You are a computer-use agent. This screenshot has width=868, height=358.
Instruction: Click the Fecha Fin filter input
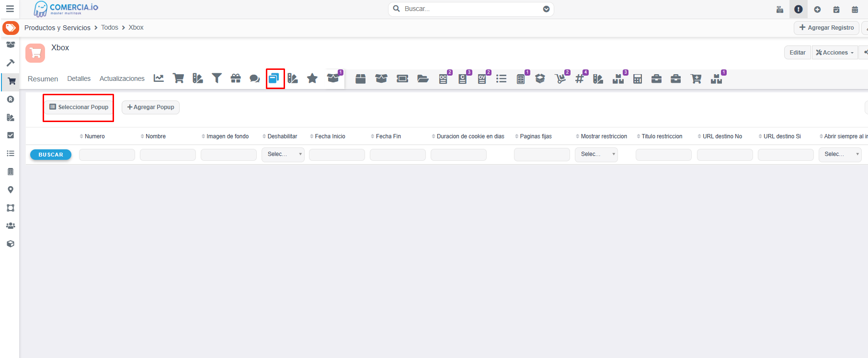coord(398,155)
